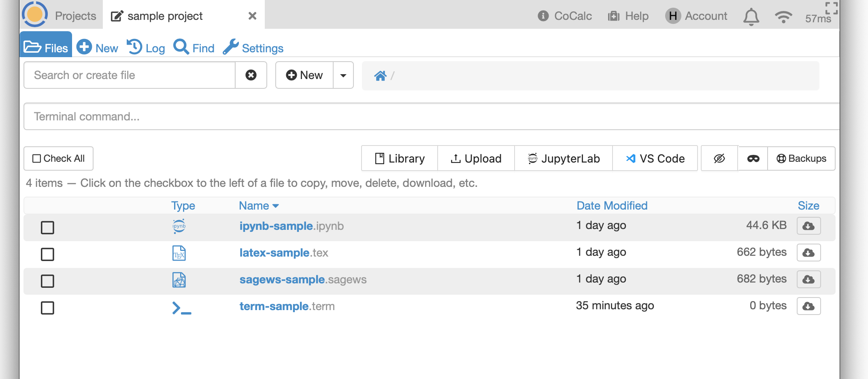This screenshot has height=379, width=868.
Task: Click the mask icon button
Action: tap(753, 158)
